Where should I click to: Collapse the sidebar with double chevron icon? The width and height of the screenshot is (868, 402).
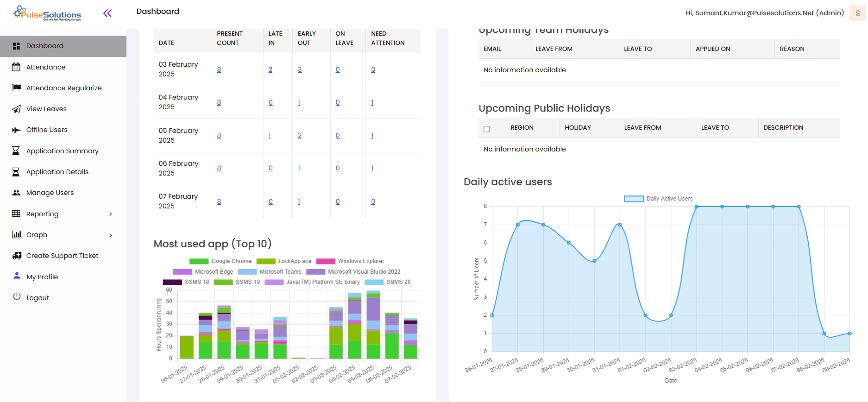[x=107, y=13]
